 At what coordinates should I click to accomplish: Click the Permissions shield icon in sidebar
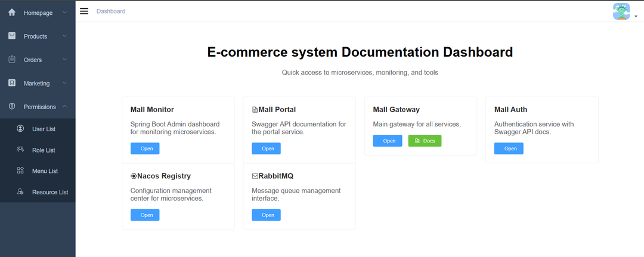coord(12,107)
